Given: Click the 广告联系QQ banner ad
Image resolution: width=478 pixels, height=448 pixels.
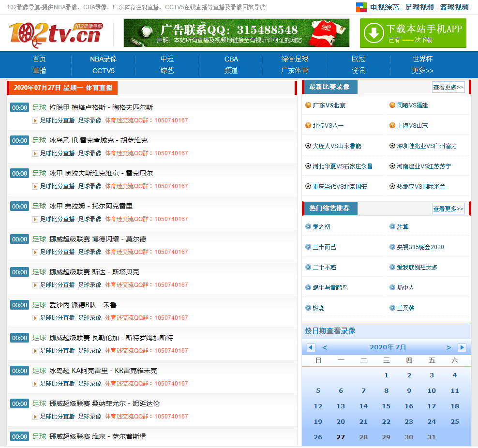Looking at the screenshot, I should point(236,33).
